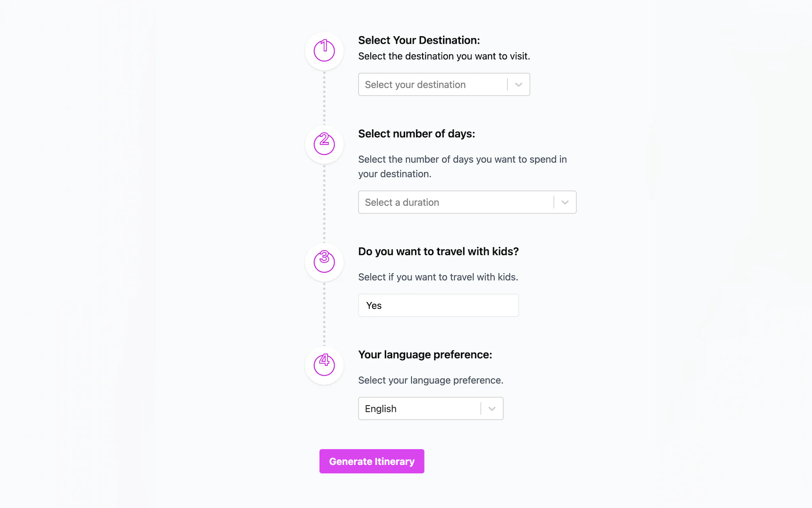Click the 'Select Your Destination:' heading
812x508 pixels.
(x=419, y=40)
